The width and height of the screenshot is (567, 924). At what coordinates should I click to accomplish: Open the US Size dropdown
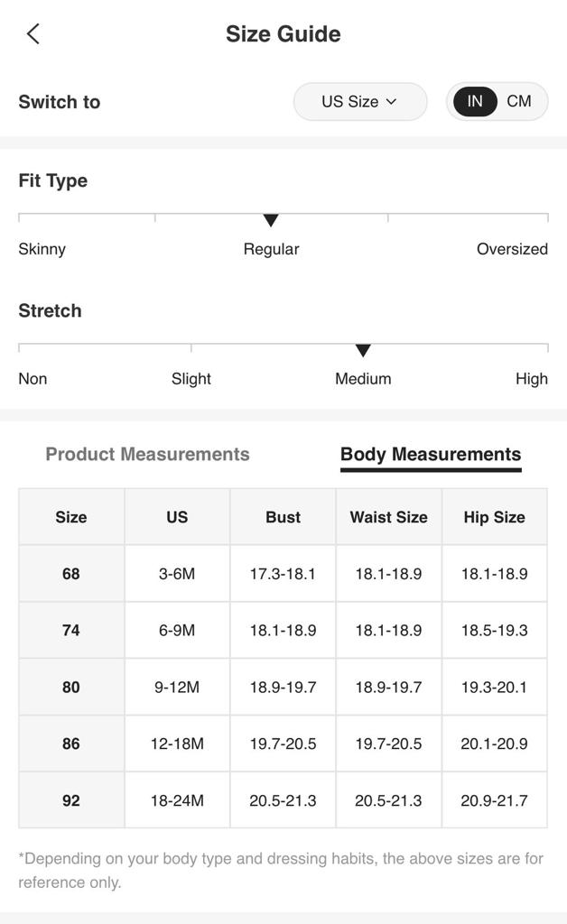[359, 102]
